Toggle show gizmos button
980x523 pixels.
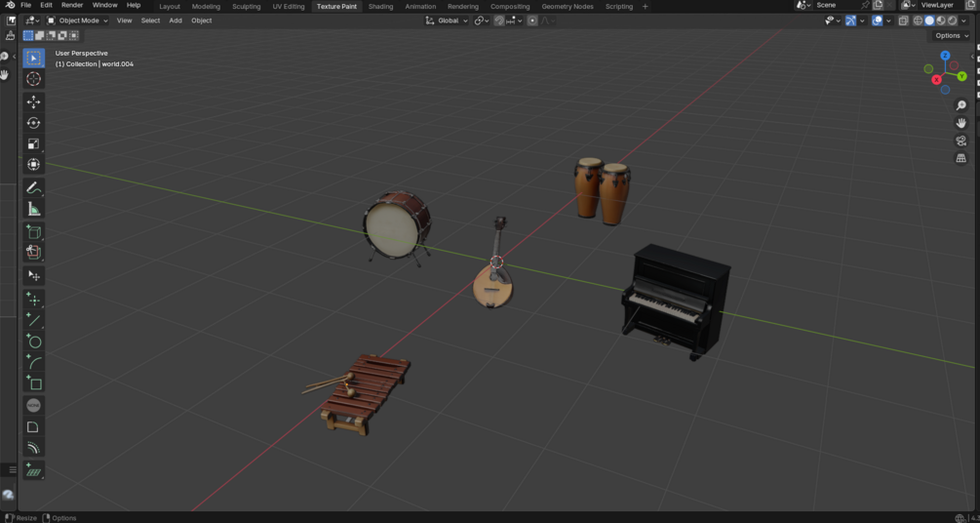pyautogui.click(x=850, y=20)
